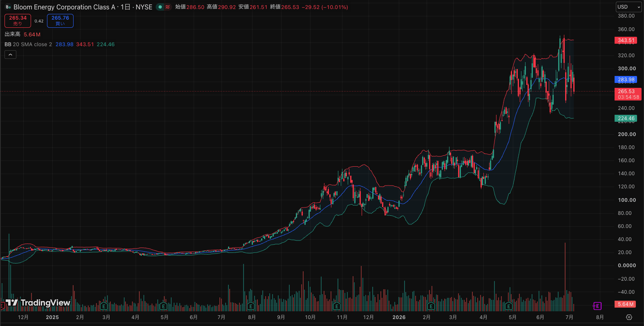Click the 265.76 buy button
The image size is (644, 326).
tap(60, 21)
